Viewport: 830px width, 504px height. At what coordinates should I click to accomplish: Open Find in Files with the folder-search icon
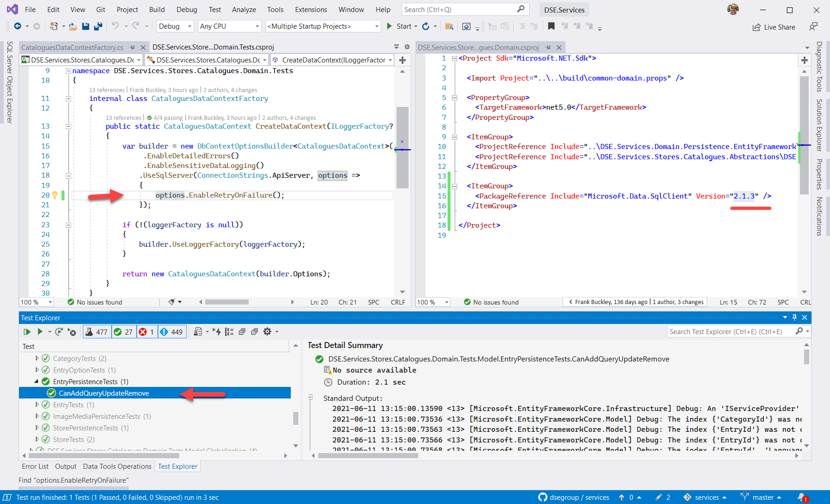(x=448, y=26)
